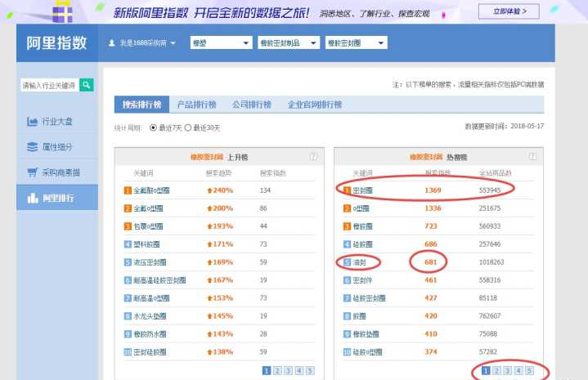Image resolution: width=588 pixels, height=380 pixels.
Task: Click the 立即体验 banner button
Action: pos(509,11)
